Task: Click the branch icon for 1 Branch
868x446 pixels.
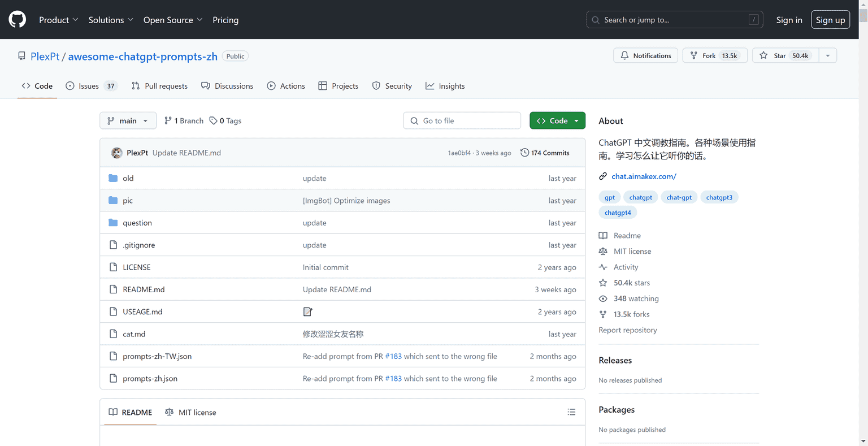Action: 168,120
